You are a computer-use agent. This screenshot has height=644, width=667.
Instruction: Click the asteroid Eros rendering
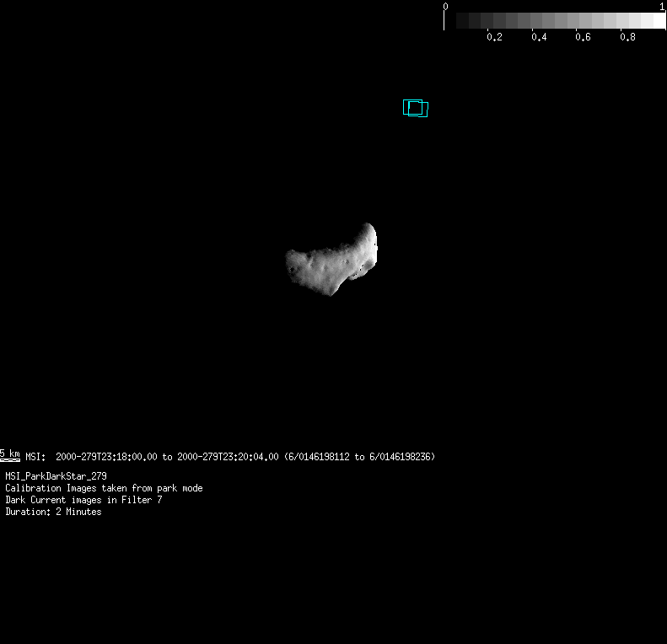pyautogui.click(x=331, y=260)
